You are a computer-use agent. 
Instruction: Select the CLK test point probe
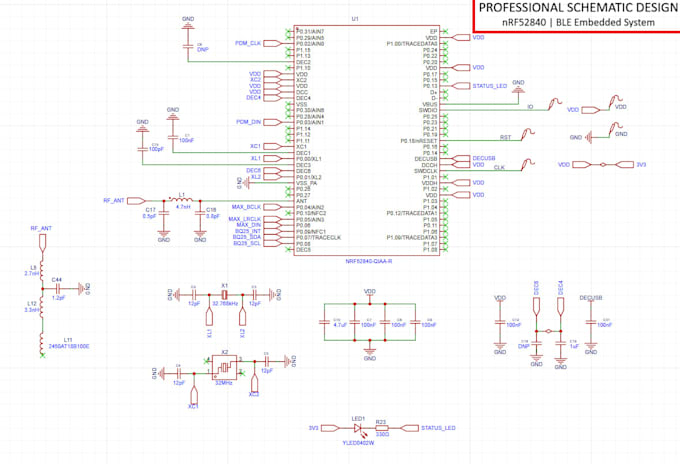tap(527, 164)
